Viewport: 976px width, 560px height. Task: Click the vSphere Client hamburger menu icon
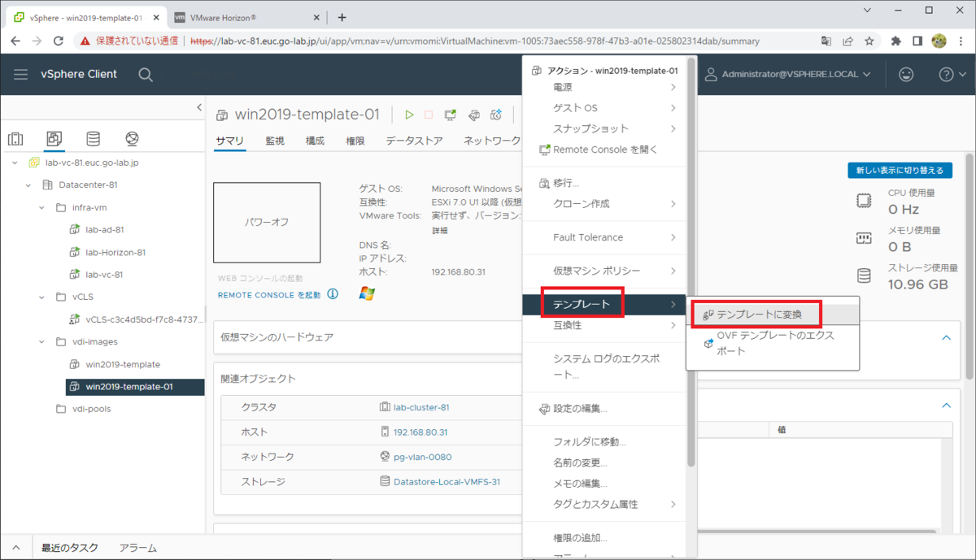(x=20, y=74)
